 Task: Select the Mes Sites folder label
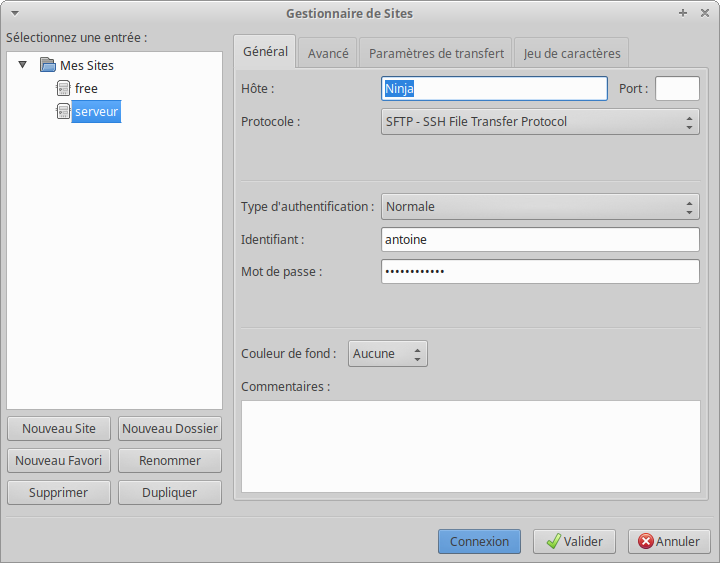tap(87, 65)
